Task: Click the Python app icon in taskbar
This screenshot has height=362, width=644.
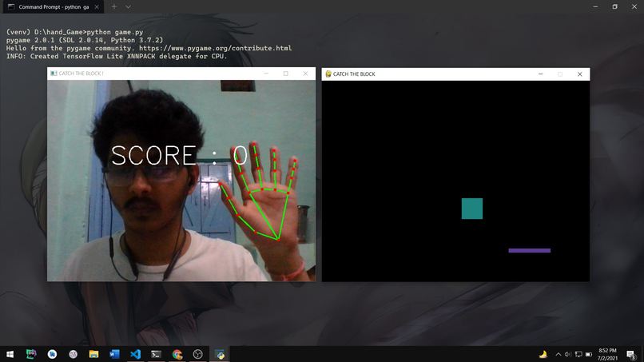Action: coord(221,354)
